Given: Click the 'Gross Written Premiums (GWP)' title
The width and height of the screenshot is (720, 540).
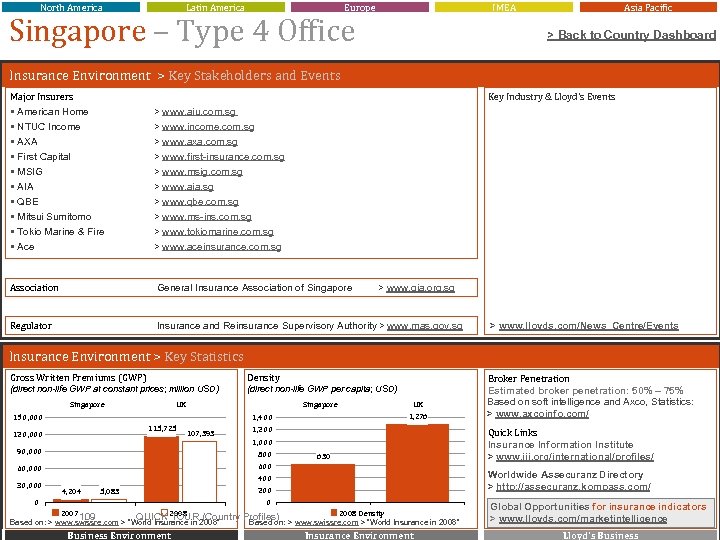Looking at the screenshot, I should click(x=78, y=378).
